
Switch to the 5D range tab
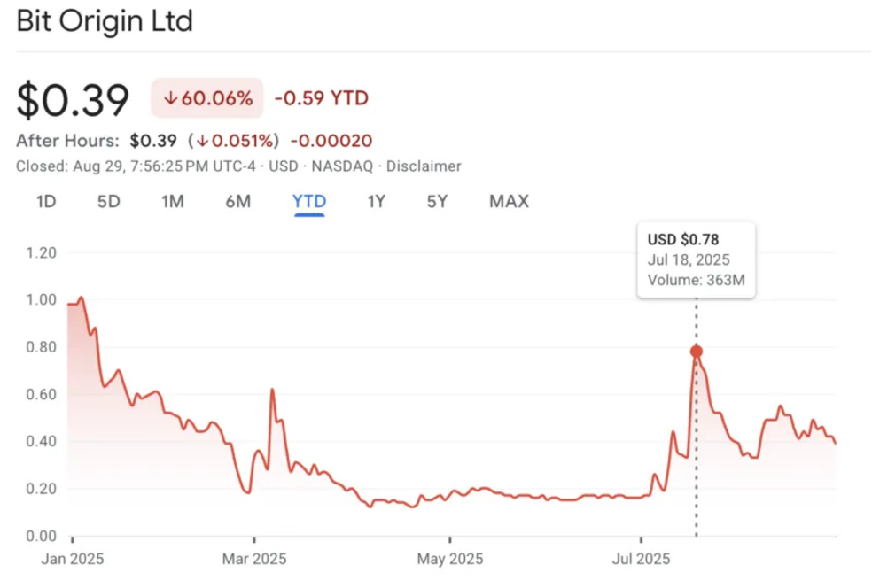point(108,201)
